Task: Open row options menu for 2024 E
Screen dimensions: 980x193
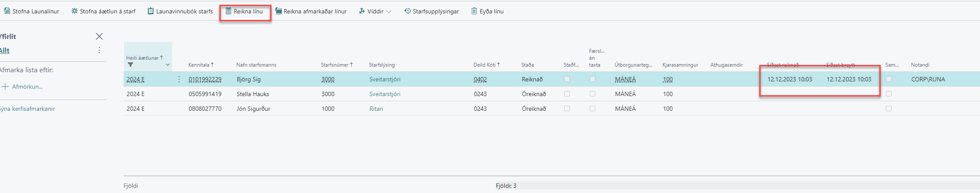Action: [x=179, y=79]
